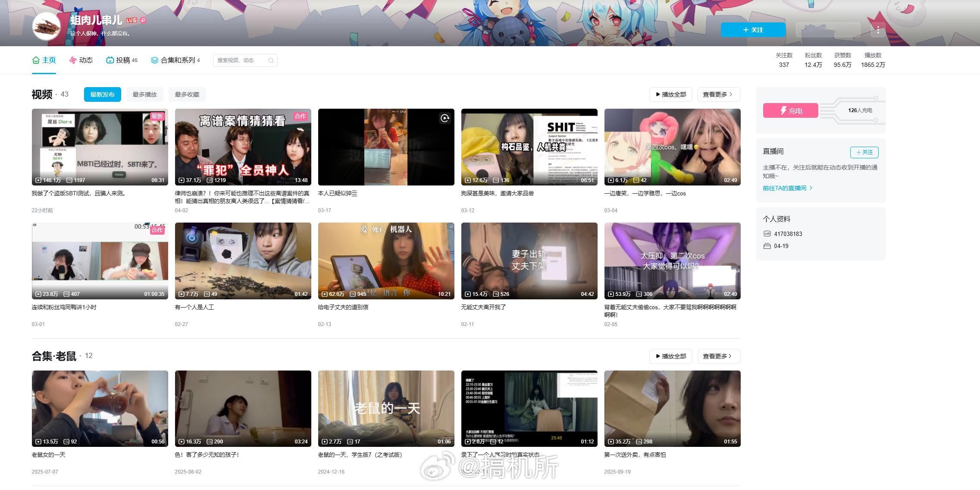Select the 最多收藏 sort filter

point(187,94)
